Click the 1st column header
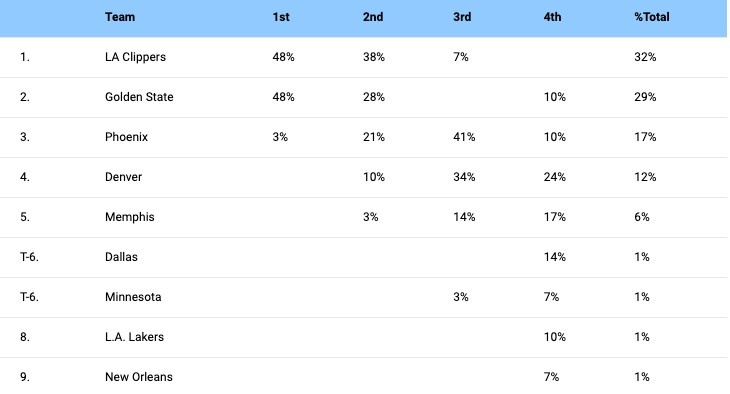The width and height of the screenshot is (730, 394). click(281, 17)
